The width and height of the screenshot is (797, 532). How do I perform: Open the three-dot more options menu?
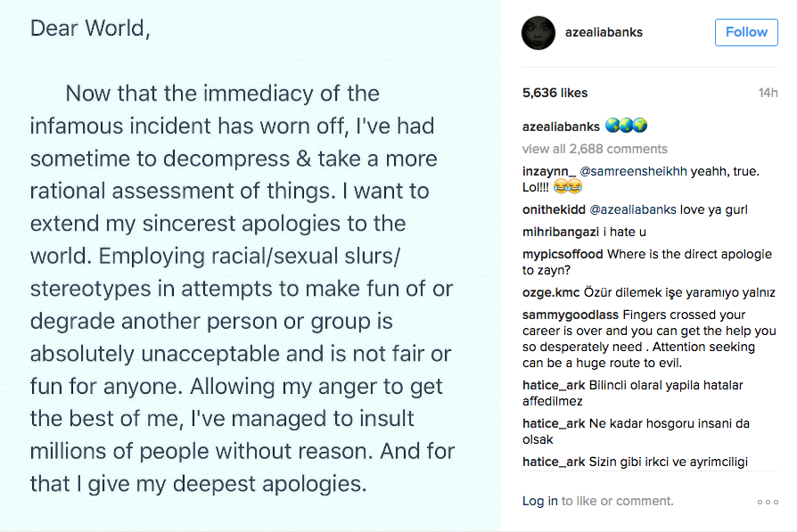(x=768, y=502)
